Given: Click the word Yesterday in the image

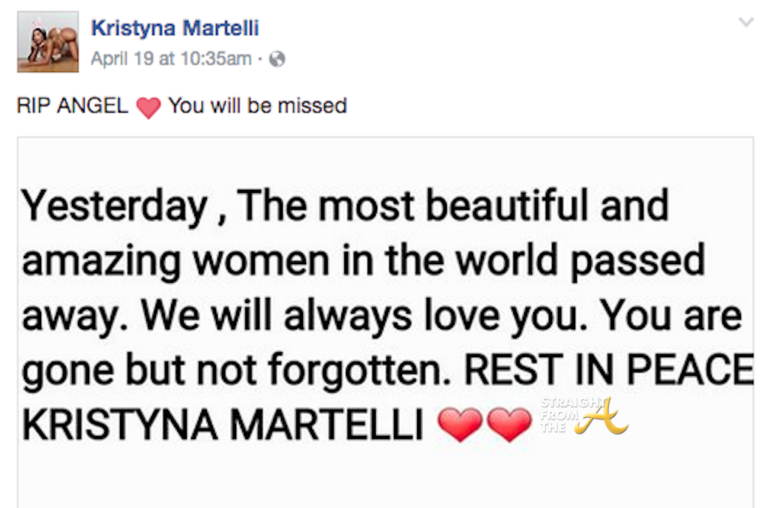Looking at the screenshot, I should click(111, 208).
